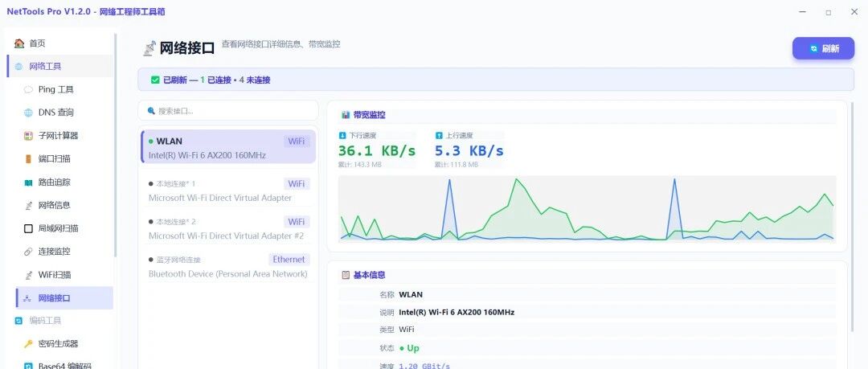This screenshot has width=868, height=369.
Task: Click the magnifier icon in search box
Action: (x=151, y=111)
